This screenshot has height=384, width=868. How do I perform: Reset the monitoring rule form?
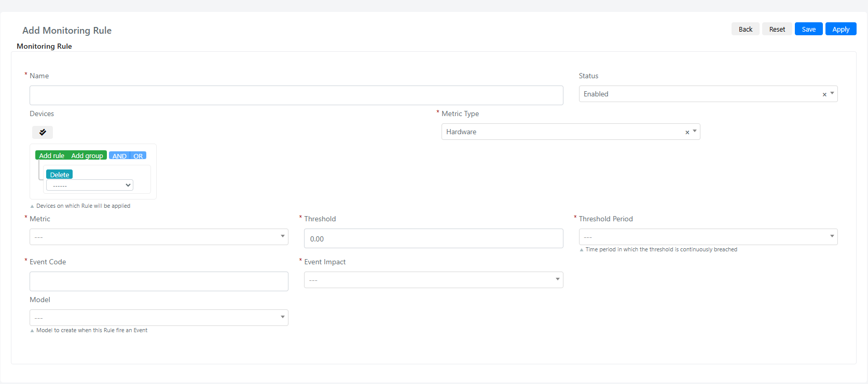click(777, 29)
